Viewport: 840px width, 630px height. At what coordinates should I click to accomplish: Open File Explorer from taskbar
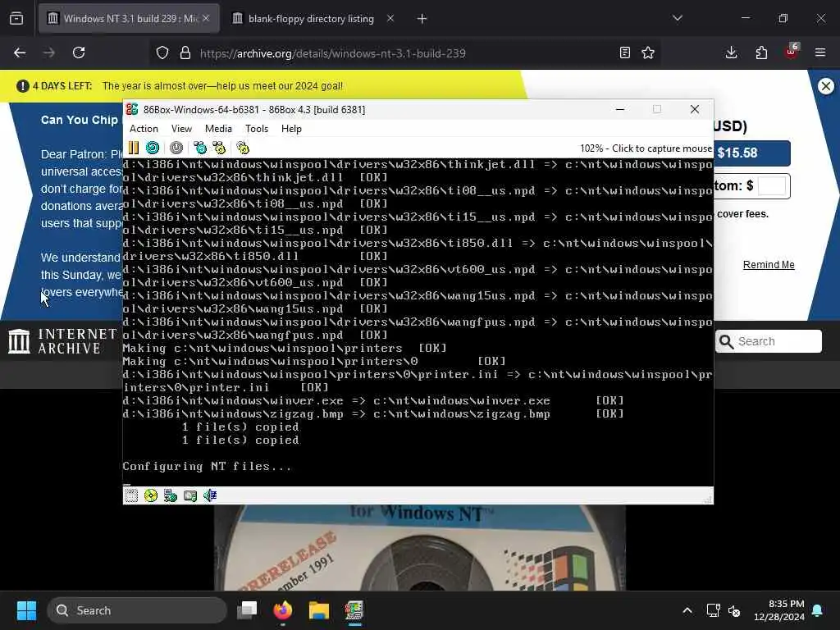[319, 610]
